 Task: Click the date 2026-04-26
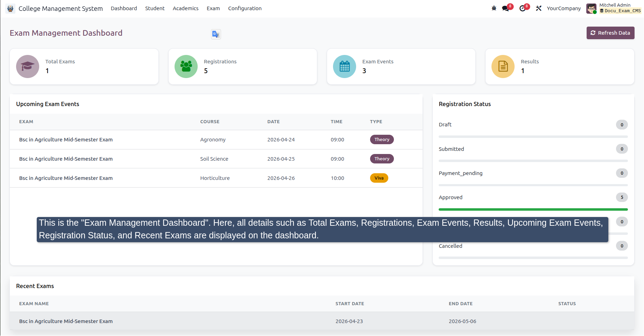(281, 178)
